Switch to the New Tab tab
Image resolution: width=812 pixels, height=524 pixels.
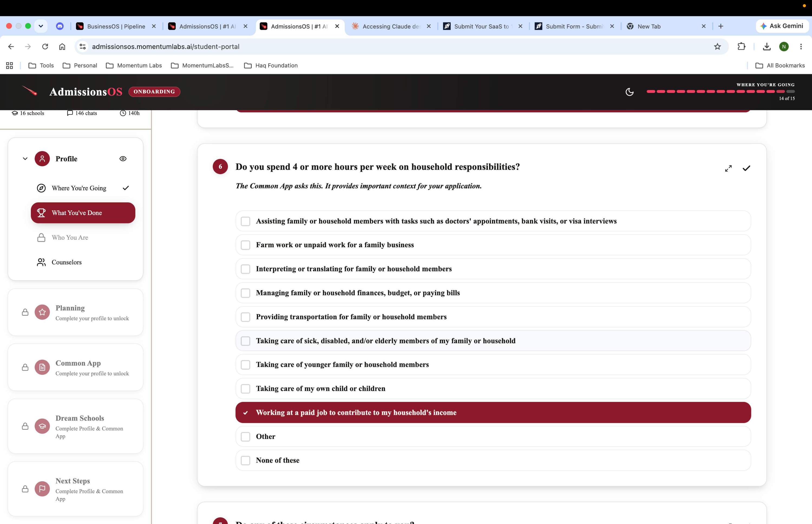(666, 26)
